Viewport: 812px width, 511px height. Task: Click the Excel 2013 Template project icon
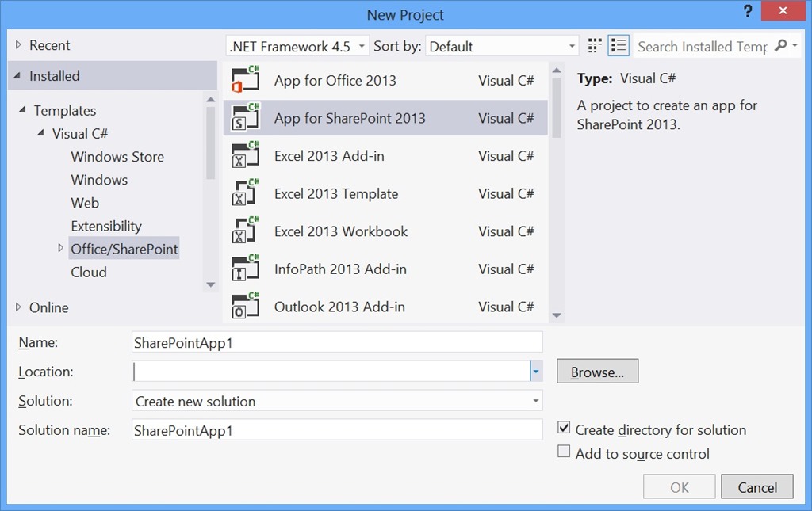[x=243, y=193]
